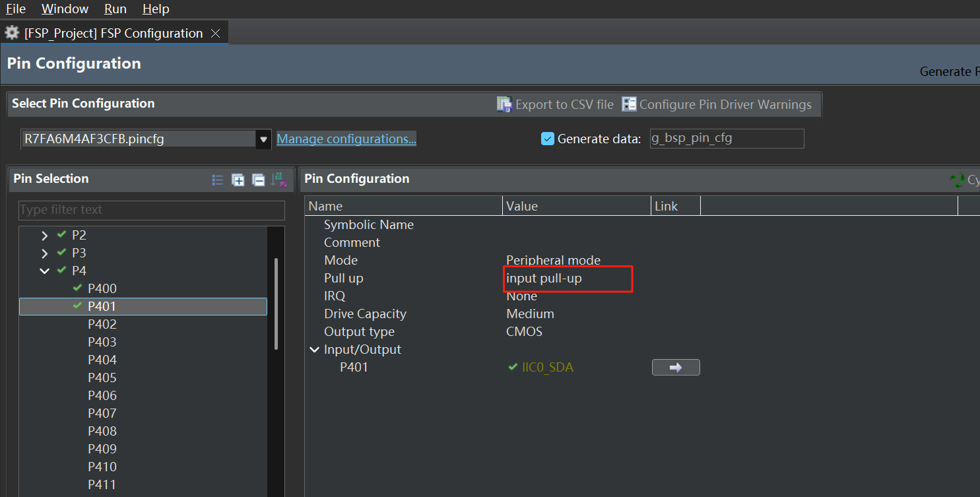Focus the pin filter text box

click(152, 210)
